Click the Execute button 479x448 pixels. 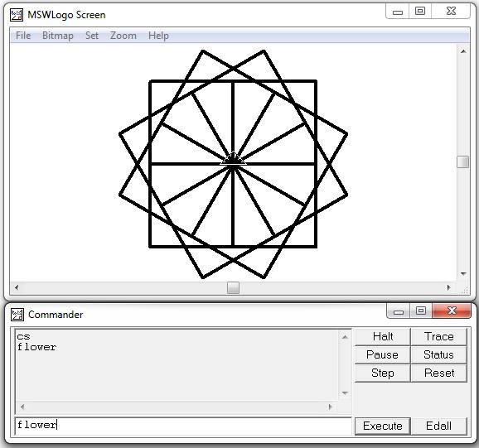tap(383, 426)
